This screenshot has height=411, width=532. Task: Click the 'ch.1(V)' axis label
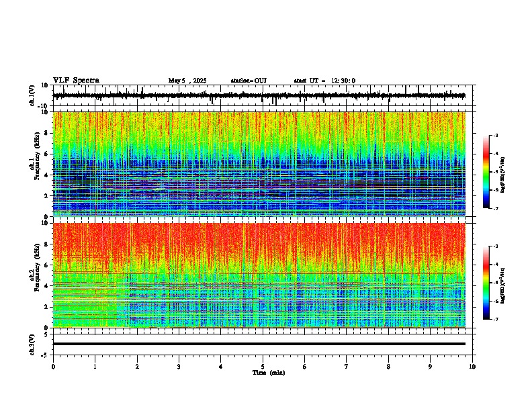pyautogui.click(x=32, y=95)
